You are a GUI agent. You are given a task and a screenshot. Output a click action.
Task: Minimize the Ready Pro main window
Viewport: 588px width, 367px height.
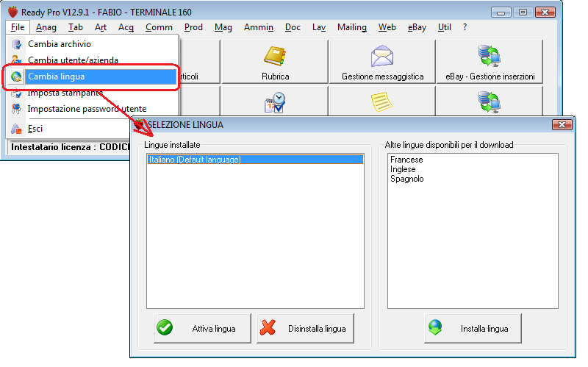coord(501,13)
